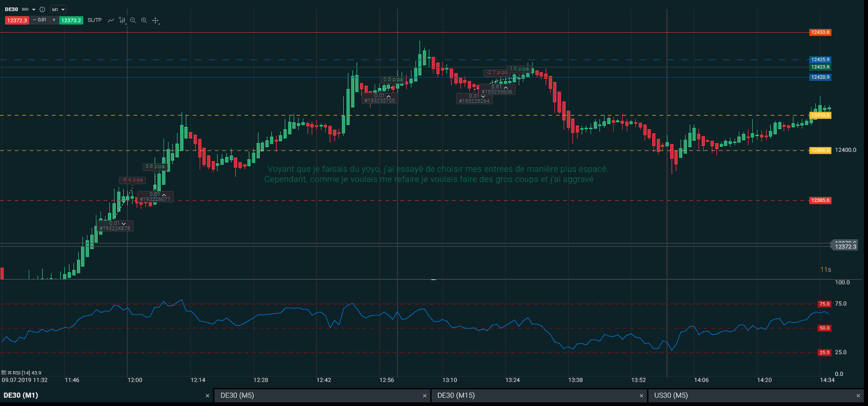Expand trade marker #193232700
This screenshot has height=406, width=868.
389,96
